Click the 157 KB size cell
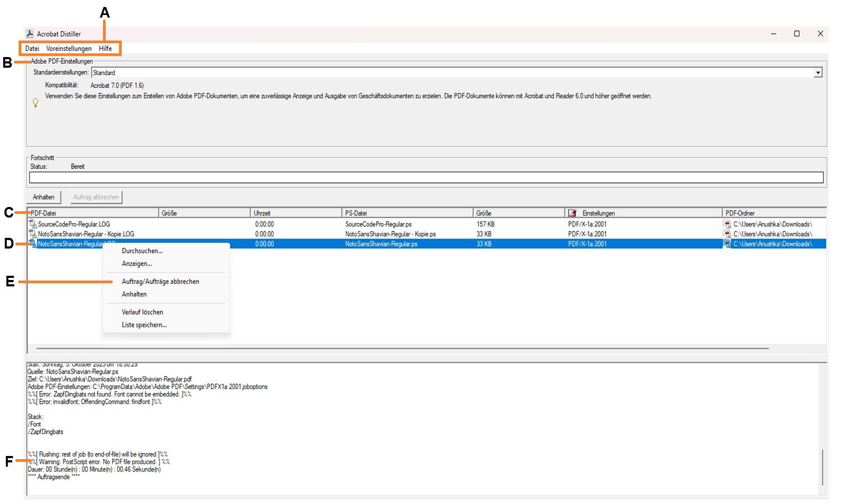This screenshot has height=504, width=854. 486,225
